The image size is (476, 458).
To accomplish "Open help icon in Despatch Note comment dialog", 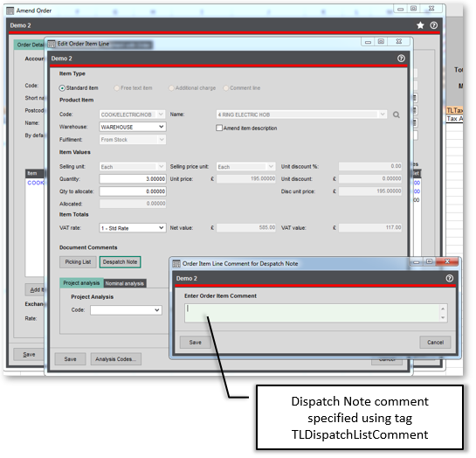I will [x=450, y=278].
